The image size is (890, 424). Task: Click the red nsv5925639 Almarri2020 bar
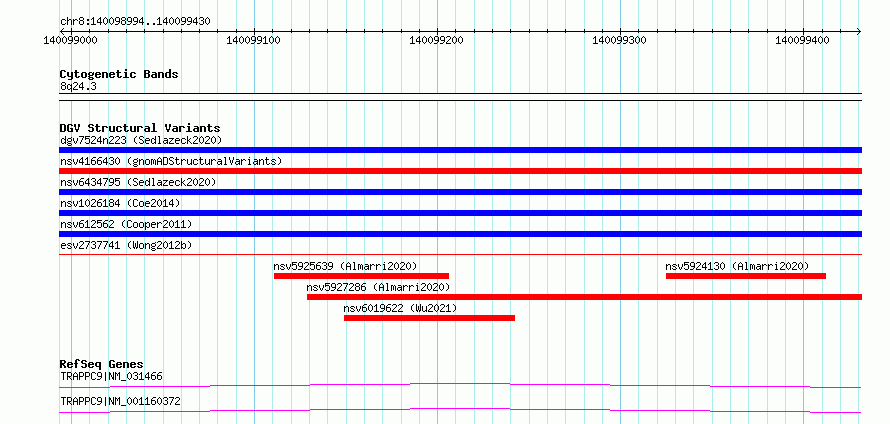pos(362,276)
